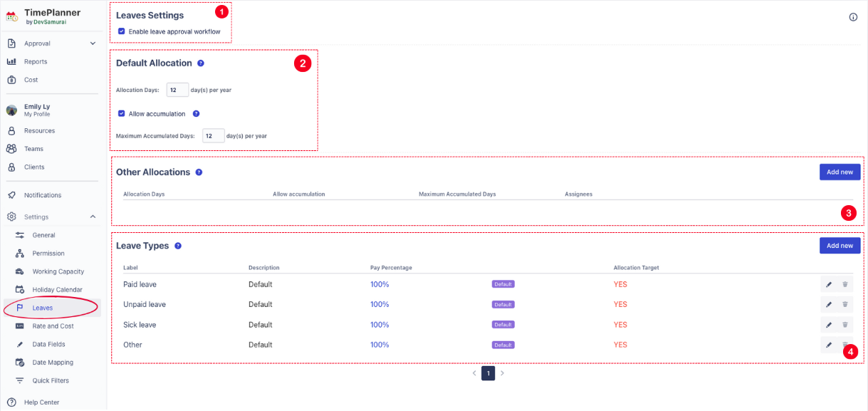The width and height of the screenshot is (868, 411).
Task: Go to next page of leave types
Action: pyautogui.click(x=502, y=373)
